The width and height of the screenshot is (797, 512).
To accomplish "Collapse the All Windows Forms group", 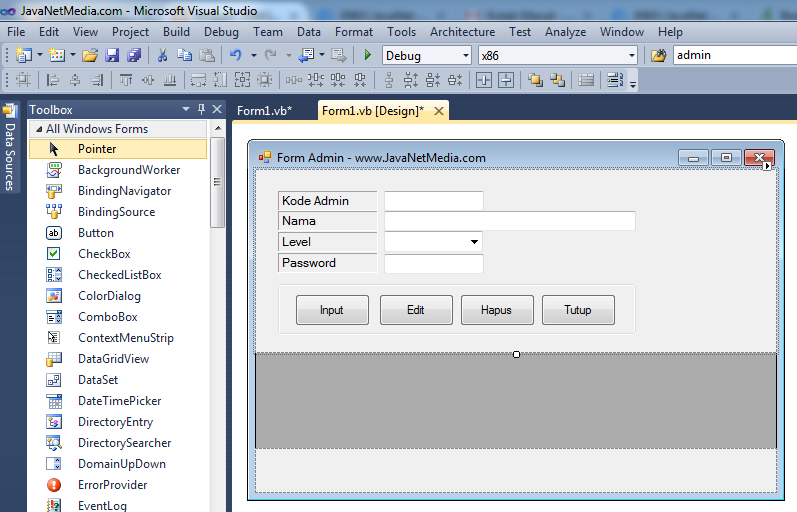I will [39, 129].
